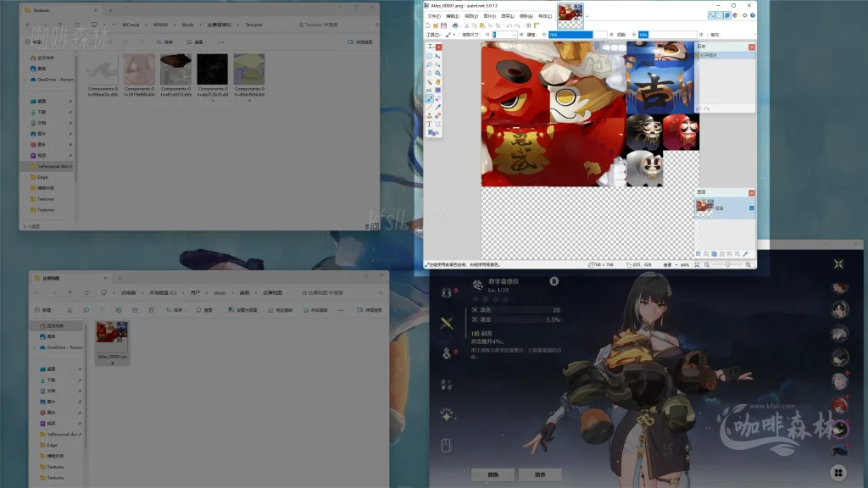Uncheck the Background layer visibility checkbox
This screenshot has width=868, height=488.
tap(751, 208)
